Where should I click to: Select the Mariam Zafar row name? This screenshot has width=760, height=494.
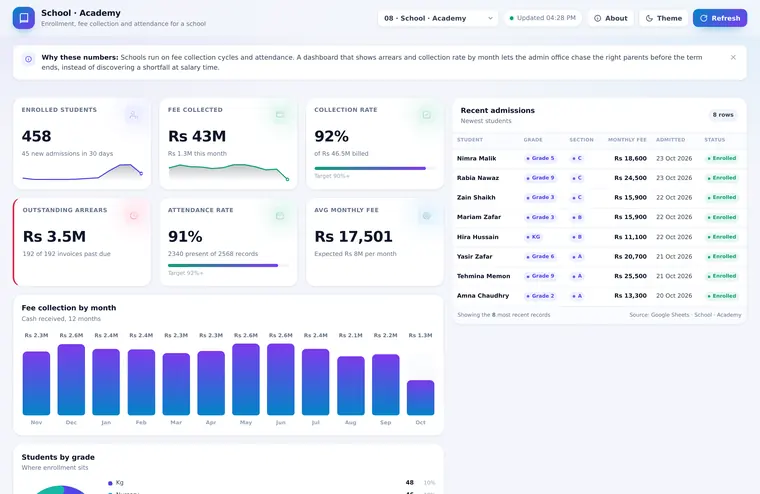click(479, 217)
